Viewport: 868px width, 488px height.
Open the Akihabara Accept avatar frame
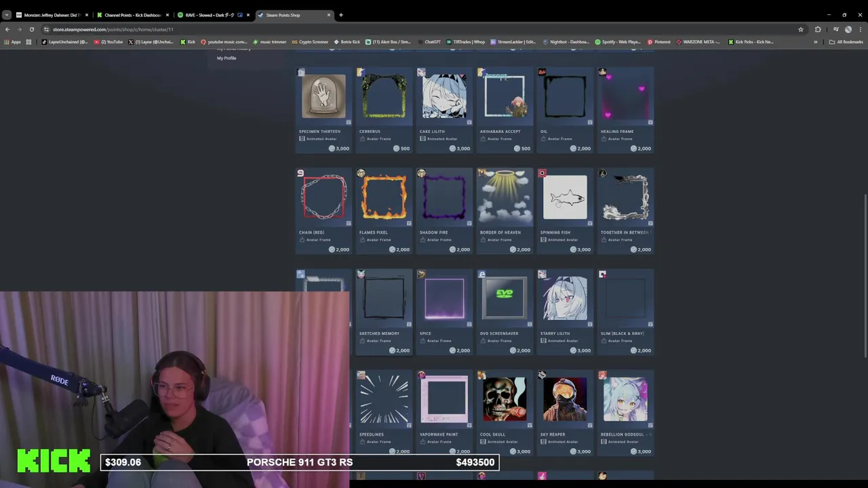[505, 110]
